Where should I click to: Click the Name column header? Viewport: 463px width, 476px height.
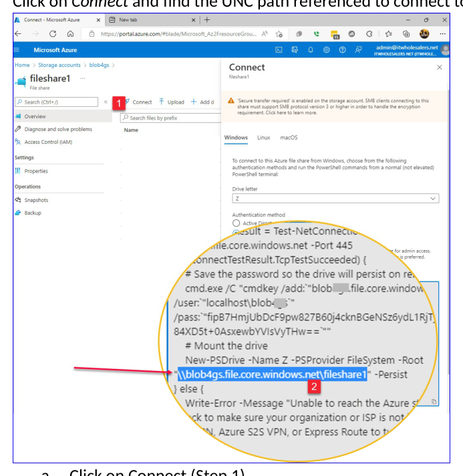[131, 130]
